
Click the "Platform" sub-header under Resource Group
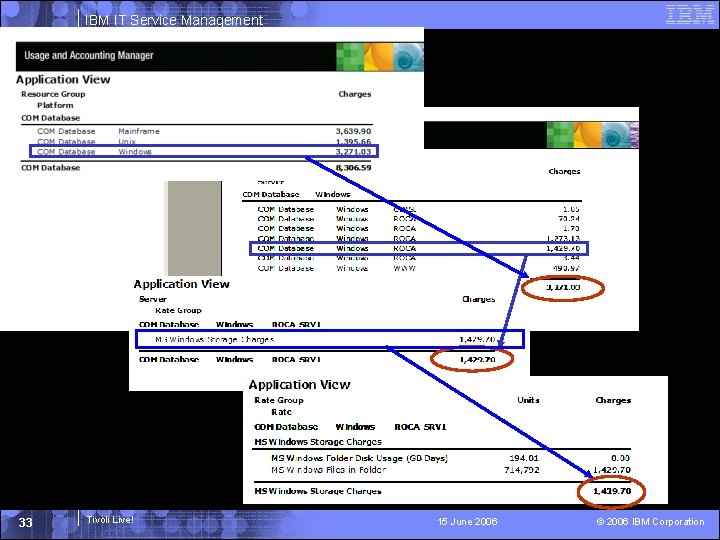click(55, 105)
